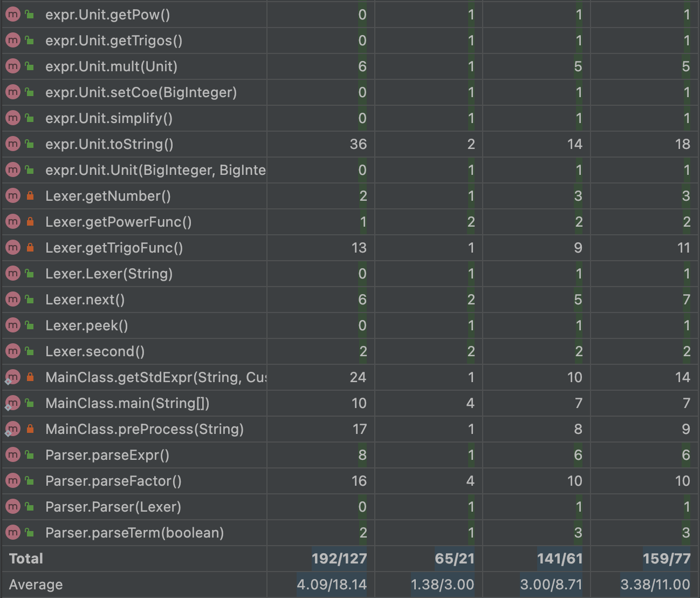Select the expr.Unit.mult(Unit) method name

(x=112, y=66)
